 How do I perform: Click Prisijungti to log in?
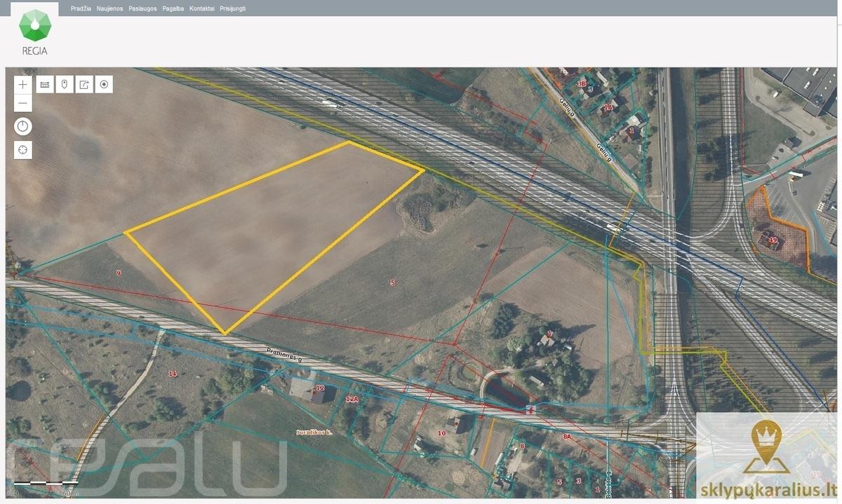(x=232, y=8)
